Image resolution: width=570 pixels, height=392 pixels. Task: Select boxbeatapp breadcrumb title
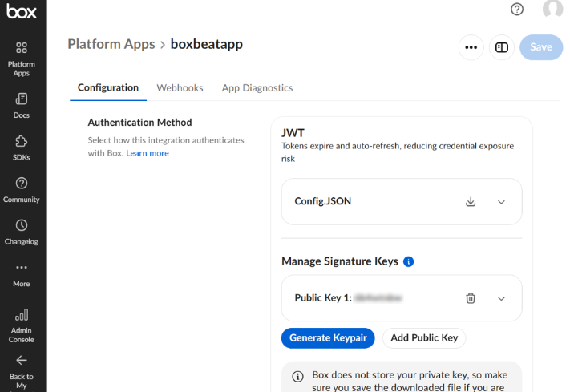pos(207,44)
